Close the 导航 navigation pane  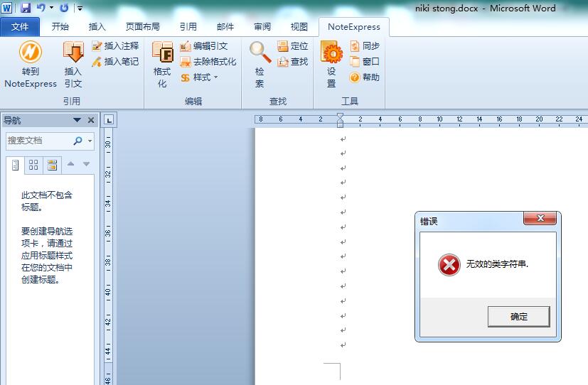tap(91, 120)
